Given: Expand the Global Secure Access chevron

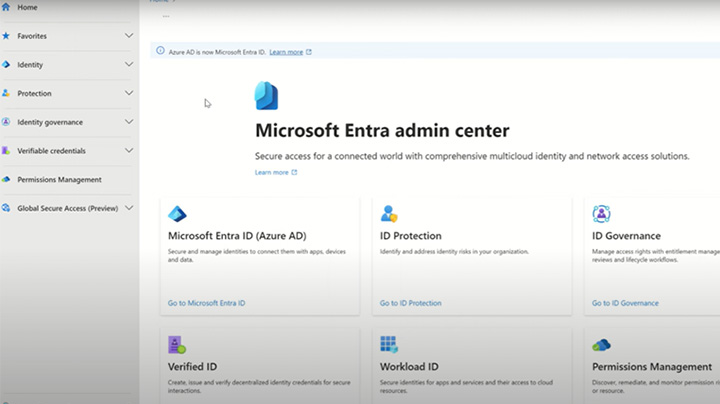Looking at the screenshot, I should point(129,209).
